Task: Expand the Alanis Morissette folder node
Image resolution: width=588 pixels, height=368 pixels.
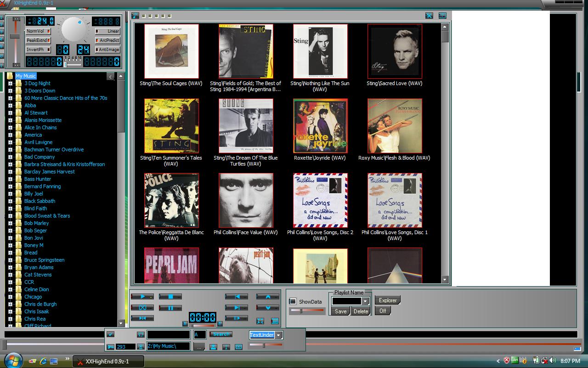Action: point(10,120)
